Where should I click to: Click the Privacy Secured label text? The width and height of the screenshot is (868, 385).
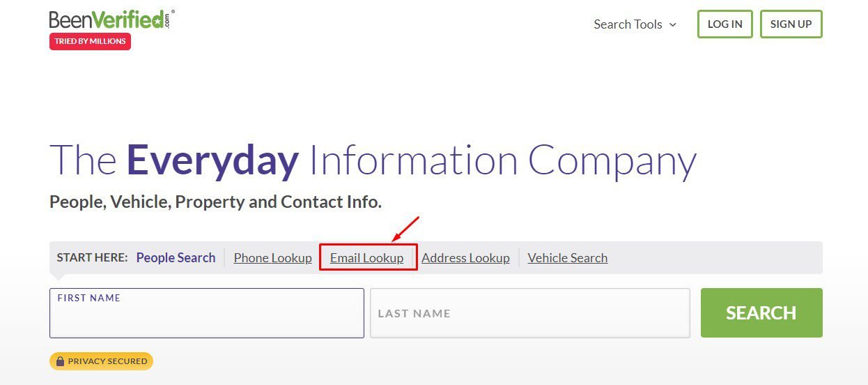click(x=107, y=361)
